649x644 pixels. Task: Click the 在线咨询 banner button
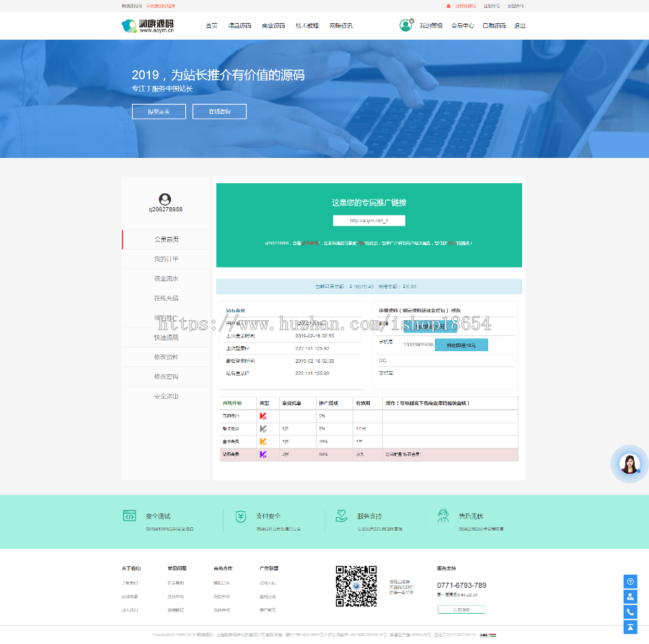(x=219, y=111)
